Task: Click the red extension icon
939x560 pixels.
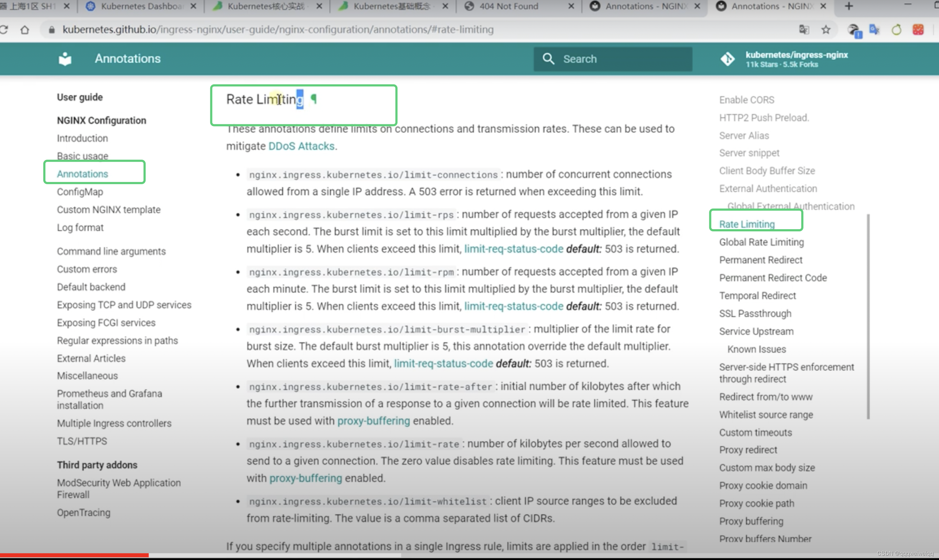Action: (918, 30)
